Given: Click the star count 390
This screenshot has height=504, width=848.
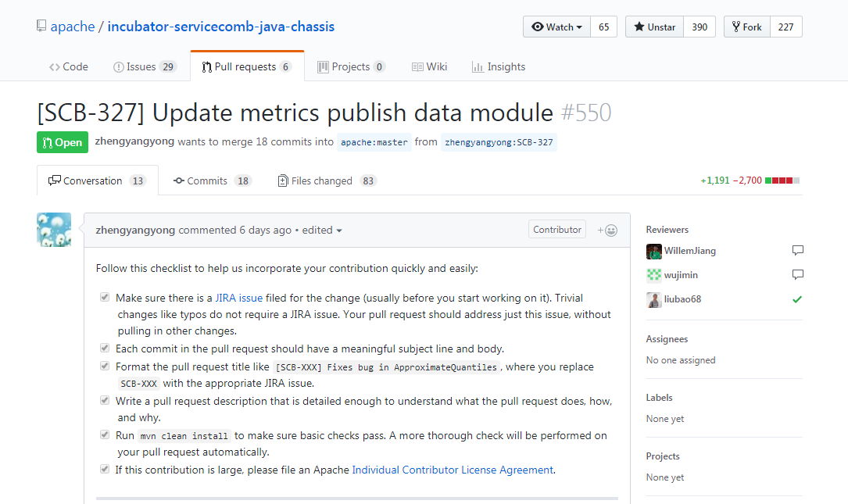Looking at the screenshot, I should pyautogui.click(x=700, y=27).
